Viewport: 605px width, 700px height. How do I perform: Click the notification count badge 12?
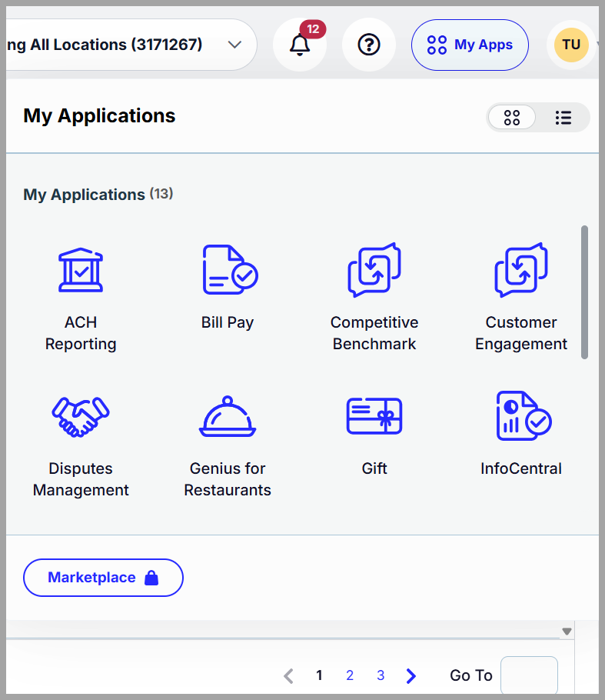[x=313, y=29]
